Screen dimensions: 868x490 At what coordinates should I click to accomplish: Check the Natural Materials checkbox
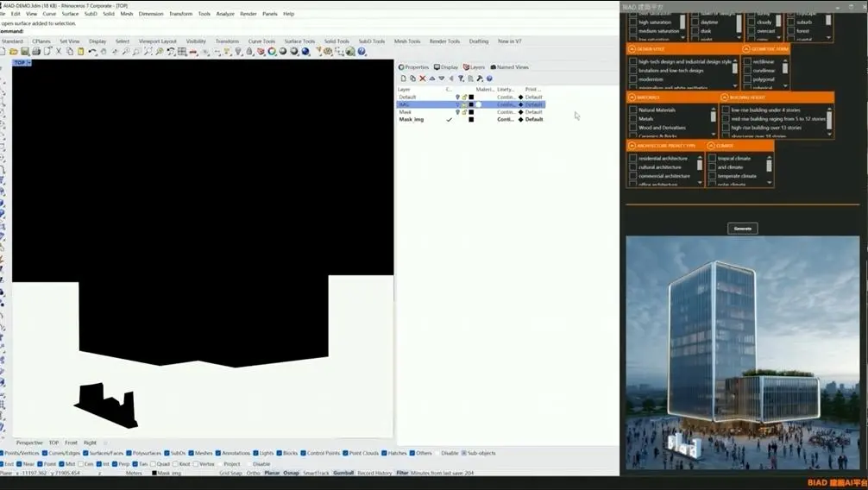coord(633,110)
